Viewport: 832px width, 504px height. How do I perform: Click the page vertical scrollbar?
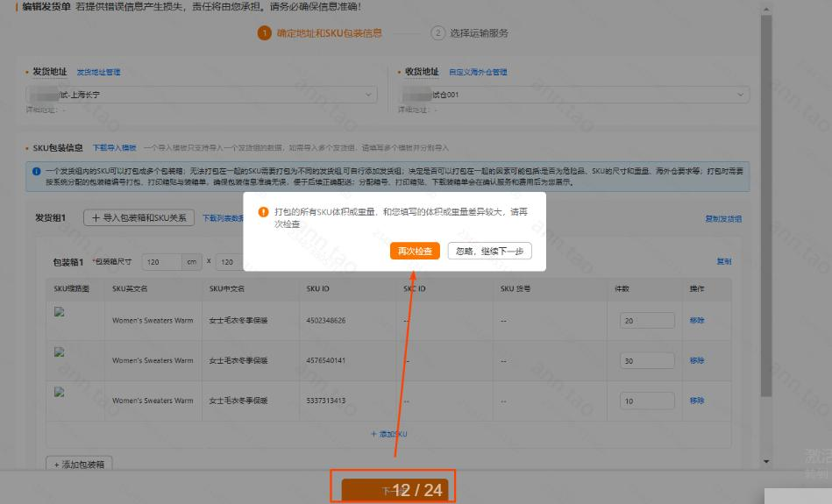click(766, 219)
